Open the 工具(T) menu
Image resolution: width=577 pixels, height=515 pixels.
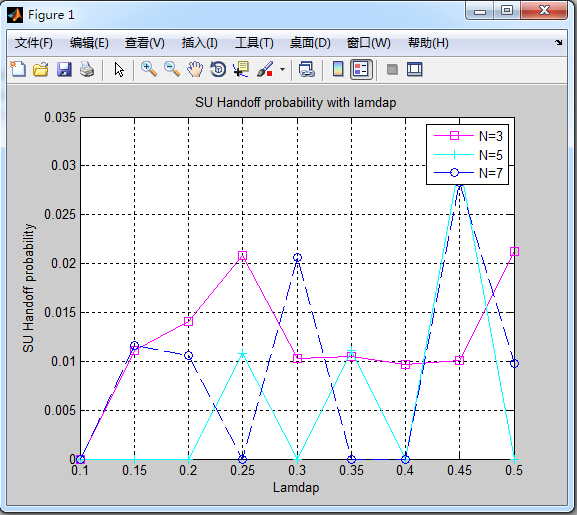(254, 43)
